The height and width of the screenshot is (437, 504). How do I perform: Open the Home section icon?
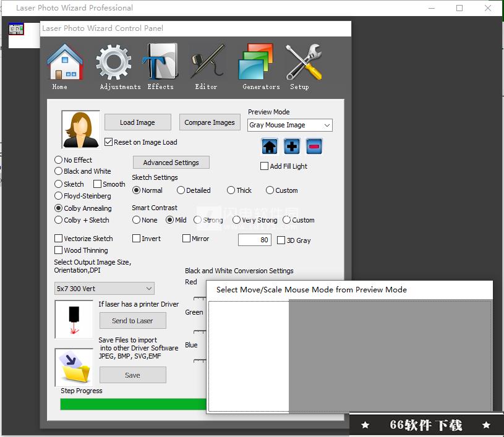65,62
